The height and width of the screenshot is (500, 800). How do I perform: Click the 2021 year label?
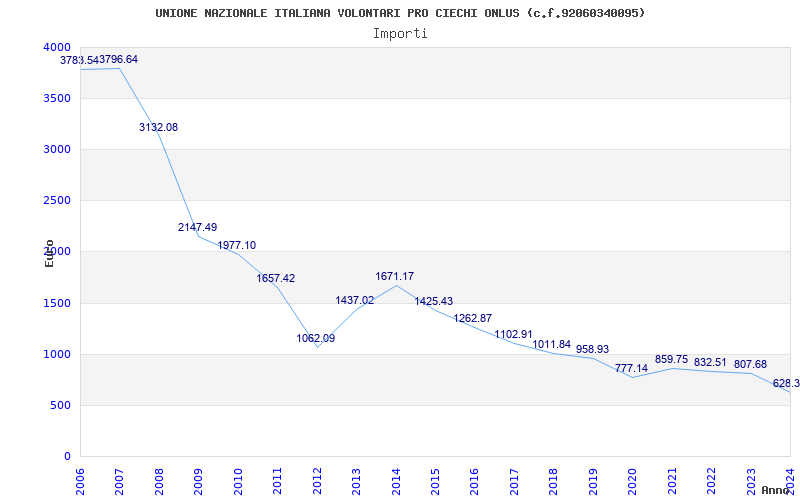point(672,481)
